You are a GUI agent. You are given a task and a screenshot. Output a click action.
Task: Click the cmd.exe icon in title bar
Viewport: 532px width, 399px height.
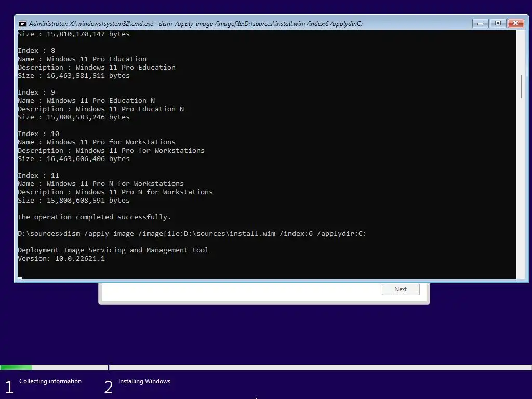click(x=23, y=24)
